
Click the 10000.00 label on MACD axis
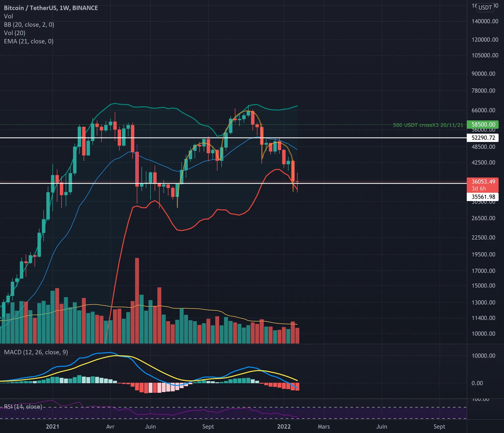click(x=483, y=356)
